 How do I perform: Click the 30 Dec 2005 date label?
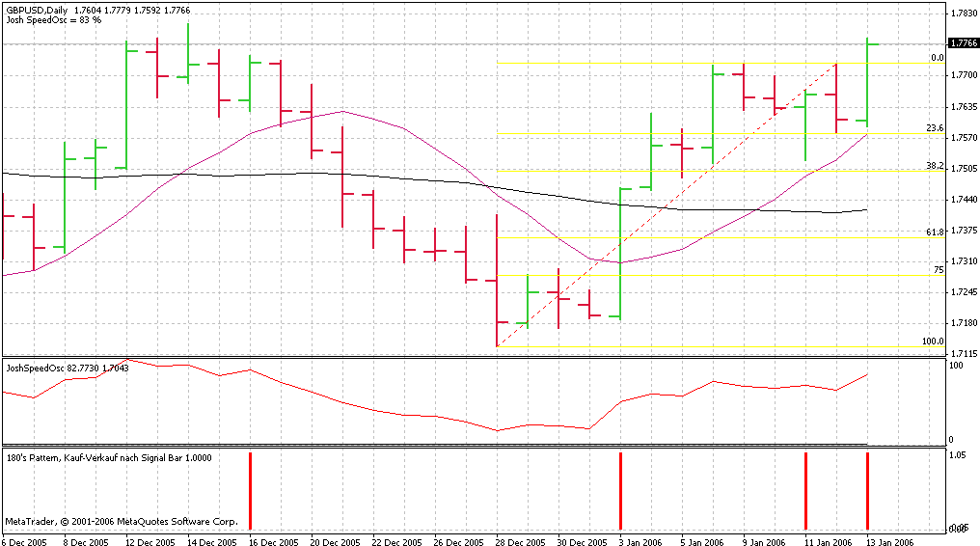(x=583, y=541)
